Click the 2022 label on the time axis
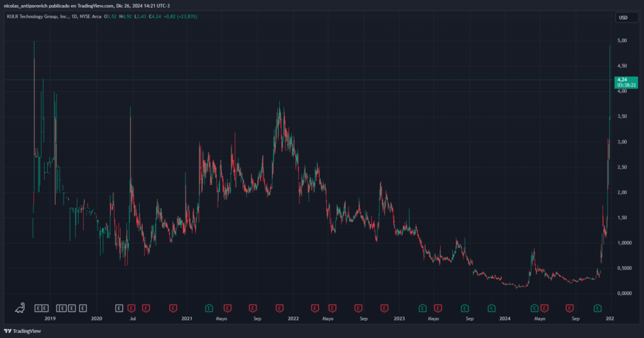Image resolution: width=644 pixels, height=338 pixels. pyautogui.click(x=293, y=319)
